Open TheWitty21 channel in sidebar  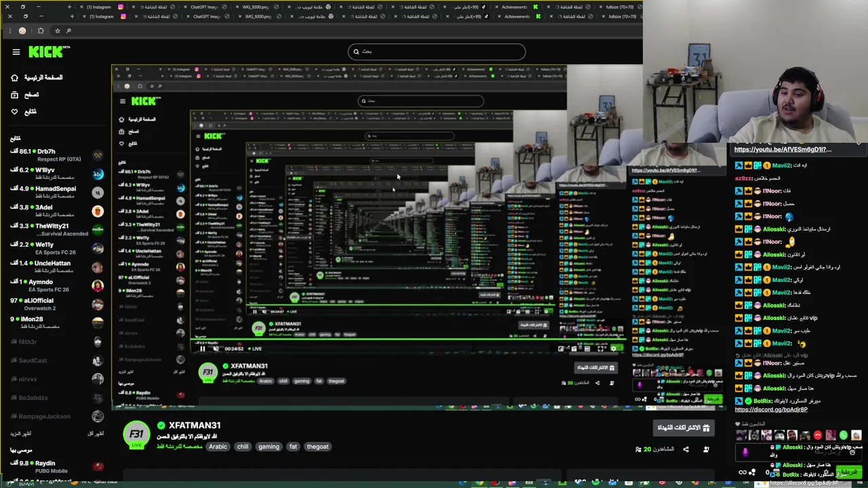57,229
